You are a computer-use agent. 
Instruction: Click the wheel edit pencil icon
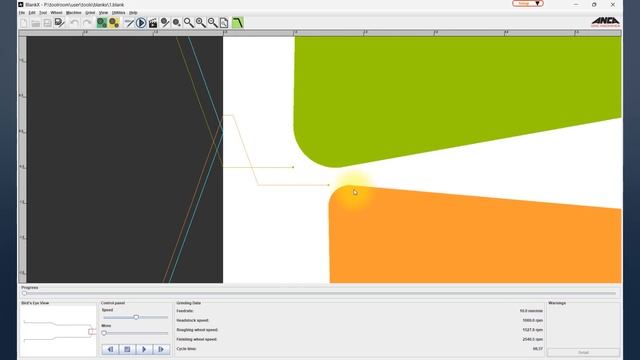point(165,23)
